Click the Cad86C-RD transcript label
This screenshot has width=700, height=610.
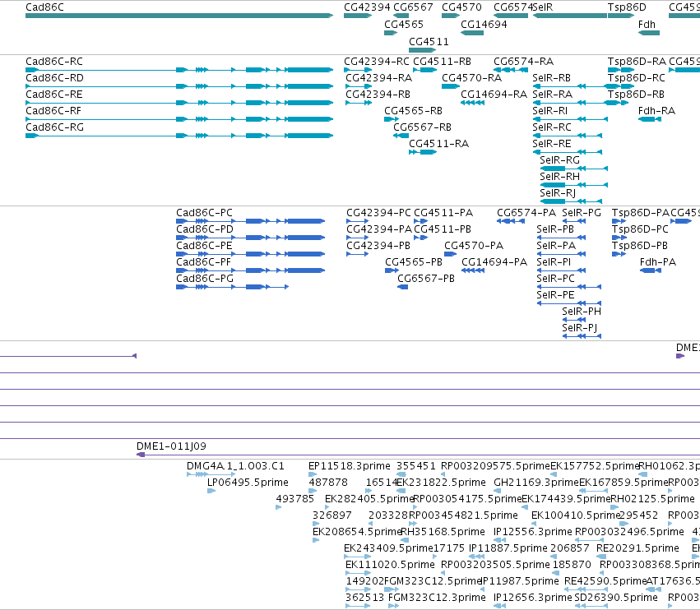(54, 77)
